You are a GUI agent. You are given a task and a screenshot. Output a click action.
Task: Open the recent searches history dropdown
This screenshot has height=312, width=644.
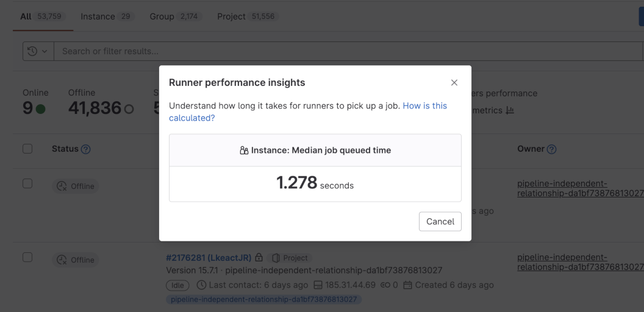(38, 51)
